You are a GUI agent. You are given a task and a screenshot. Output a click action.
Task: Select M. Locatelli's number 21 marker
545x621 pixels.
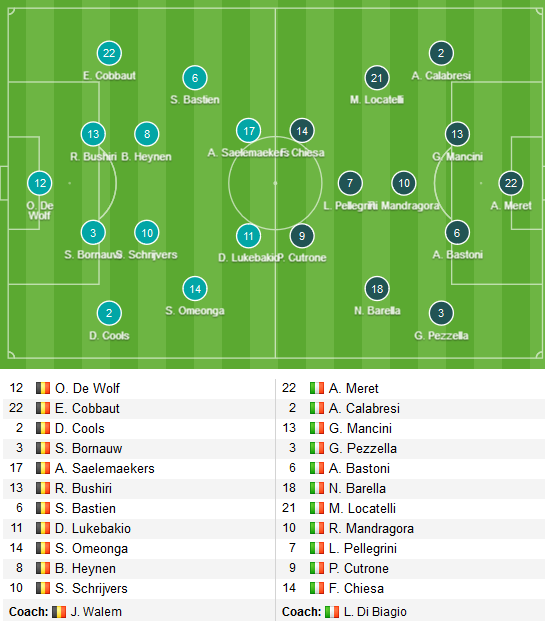(376, 78)
